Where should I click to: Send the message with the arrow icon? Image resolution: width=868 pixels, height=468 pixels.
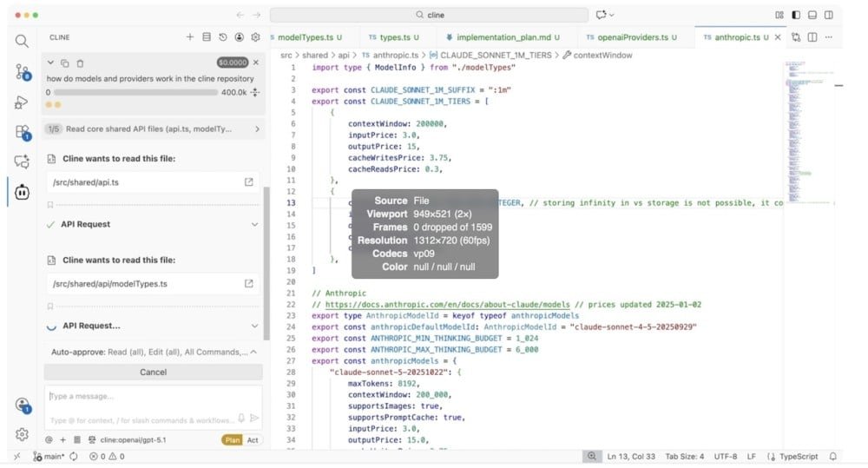pos(254,419)
